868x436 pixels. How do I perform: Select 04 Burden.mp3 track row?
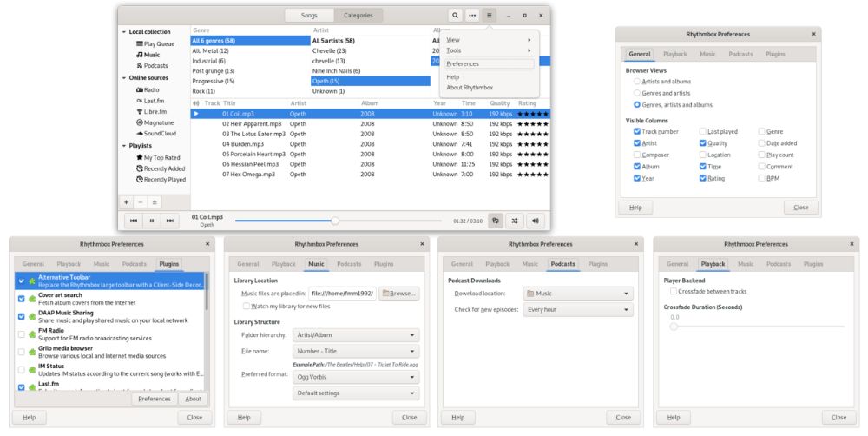coord(371,144)
